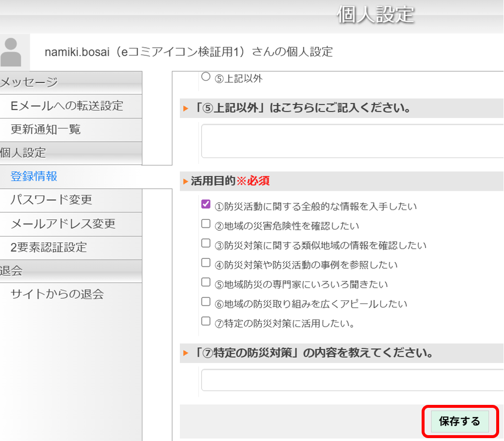This screenshot has height=441, width=504.
Task: Go to 更新通知一覧 menu item
Action: pyautogui.click(x=46, y=129)
